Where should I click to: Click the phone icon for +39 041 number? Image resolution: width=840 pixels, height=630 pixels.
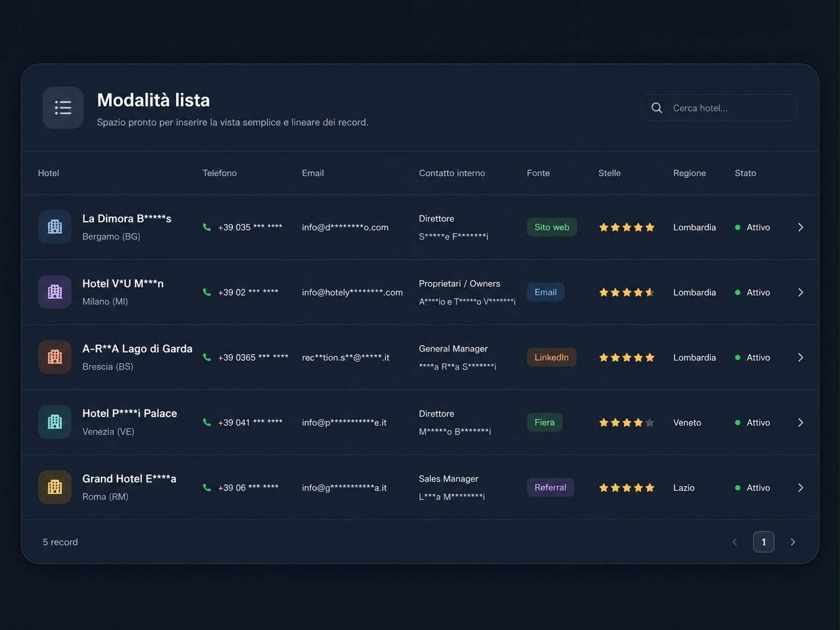click(207, 422)
